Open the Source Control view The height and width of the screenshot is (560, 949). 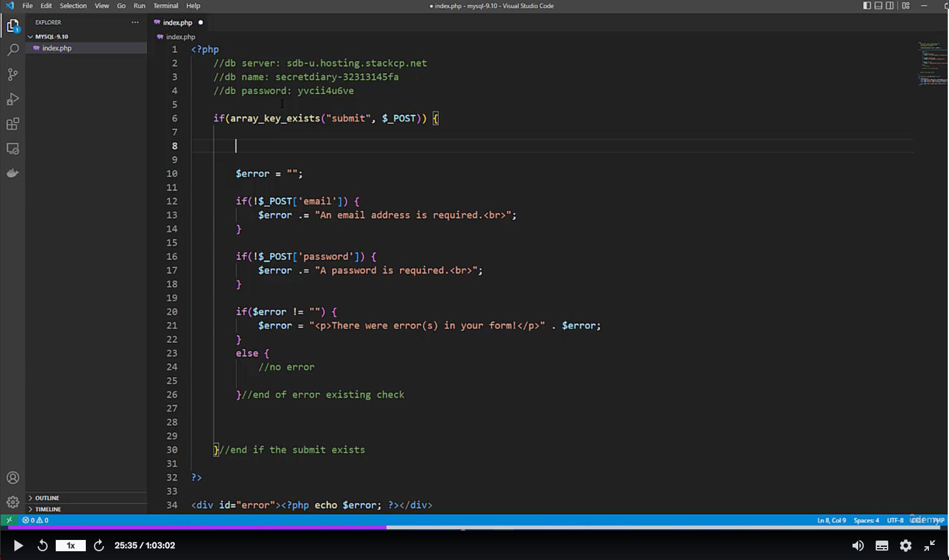coord(13,75)
